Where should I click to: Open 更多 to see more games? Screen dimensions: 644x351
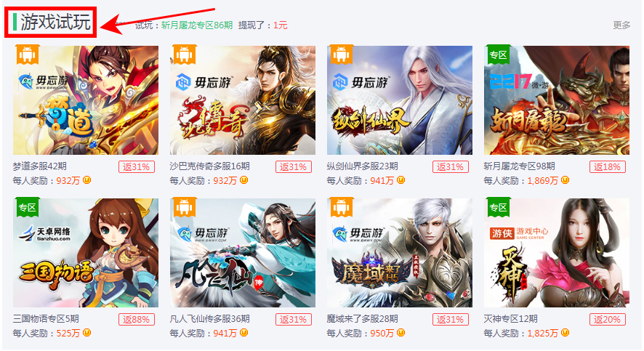(x=621, y=25)
